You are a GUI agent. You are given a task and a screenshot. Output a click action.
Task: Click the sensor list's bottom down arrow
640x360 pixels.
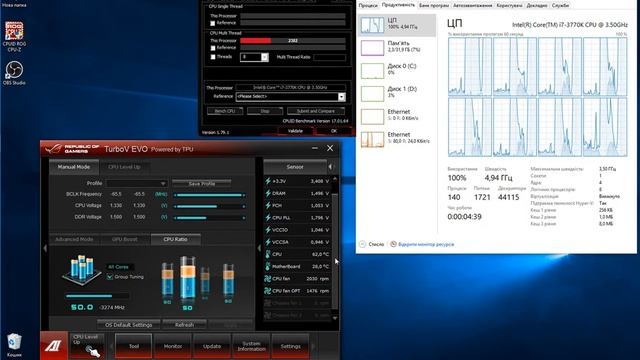(x=335, y=318)
